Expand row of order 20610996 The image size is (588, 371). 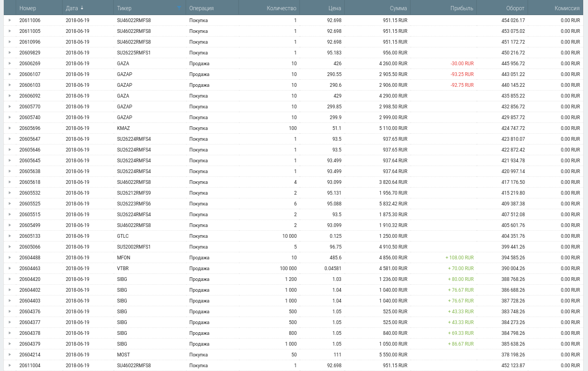pos(10,42)
